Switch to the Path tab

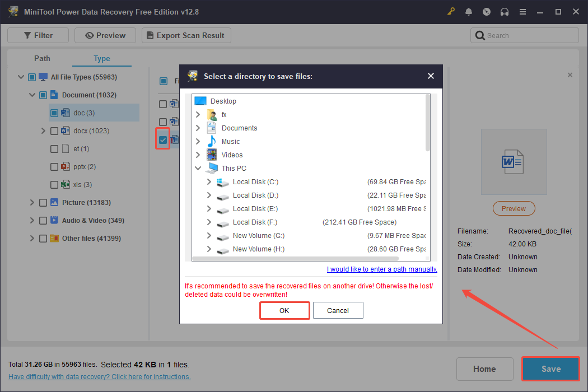[x=42, y=58]
